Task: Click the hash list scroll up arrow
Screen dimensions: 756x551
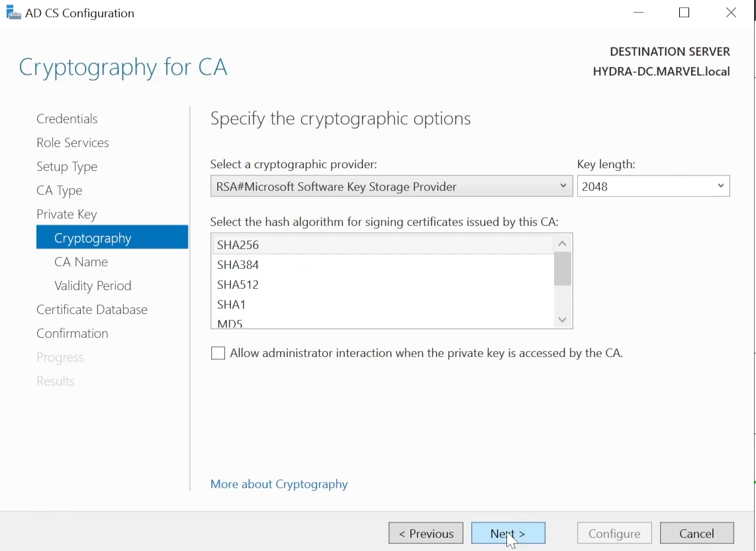Action: 562,244
